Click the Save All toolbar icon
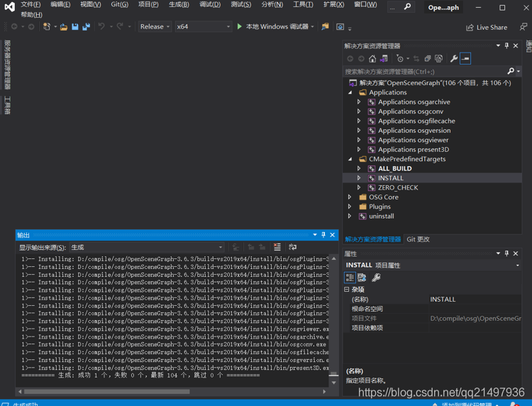 [86, 27]
